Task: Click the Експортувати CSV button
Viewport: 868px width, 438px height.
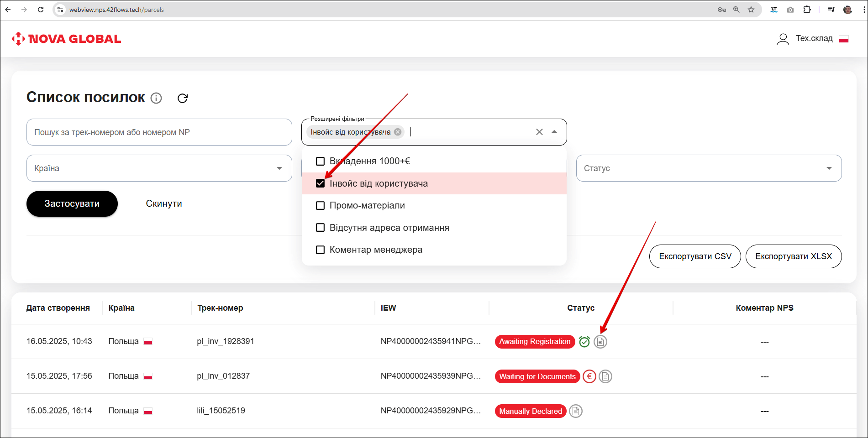Action: [695, 256]
